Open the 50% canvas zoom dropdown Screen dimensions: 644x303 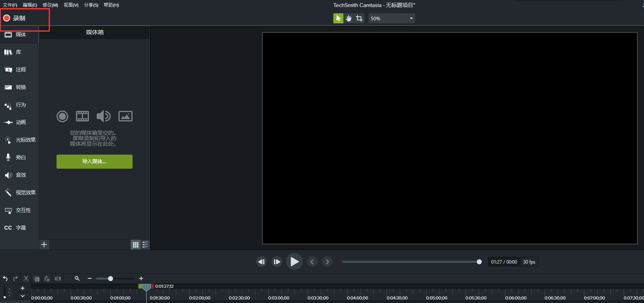pyautogui.click(x=391, y=18)
